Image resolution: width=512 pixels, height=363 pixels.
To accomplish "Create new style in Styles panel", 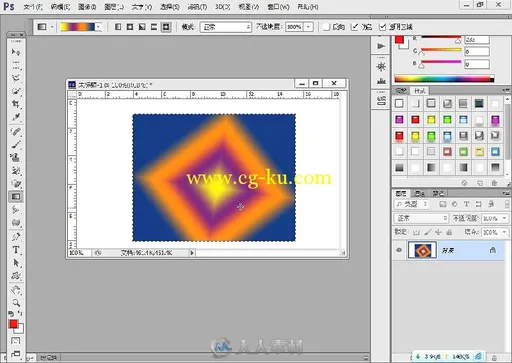I will [480, 183].
